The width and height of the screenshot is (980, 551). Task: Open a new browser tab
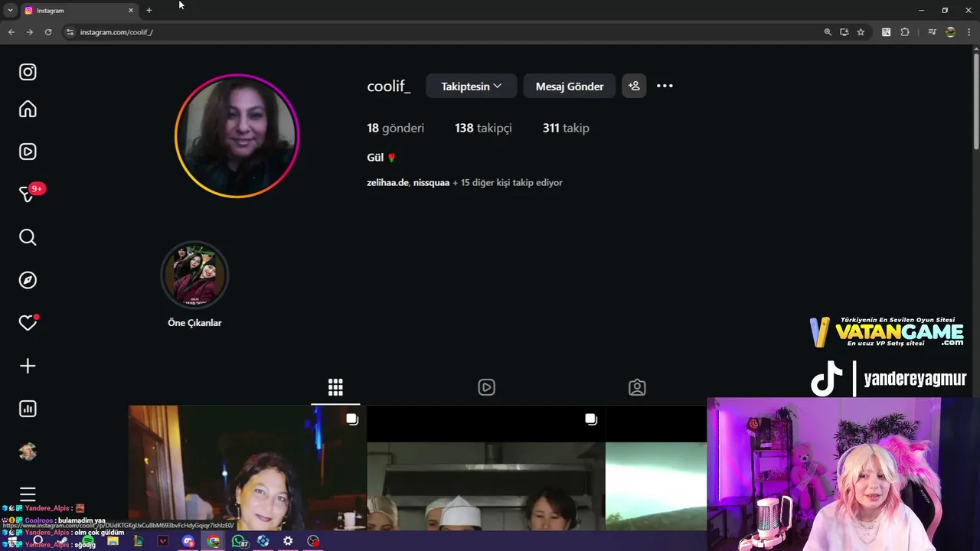pos(149,10)
